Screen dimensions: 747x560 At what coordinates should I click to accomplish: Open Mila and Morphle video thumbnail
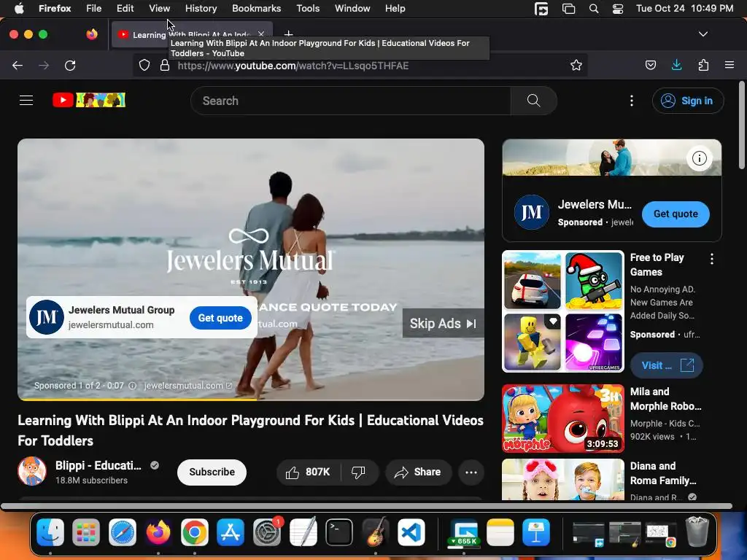563,419
